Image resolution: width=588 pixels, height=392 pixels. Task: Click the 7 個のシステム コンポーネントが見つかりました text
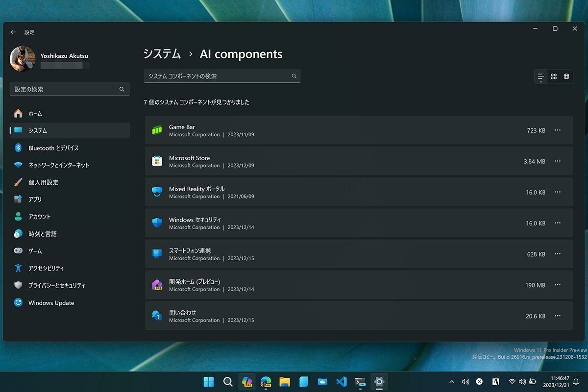pyautogui.click(x=196, y=102)
